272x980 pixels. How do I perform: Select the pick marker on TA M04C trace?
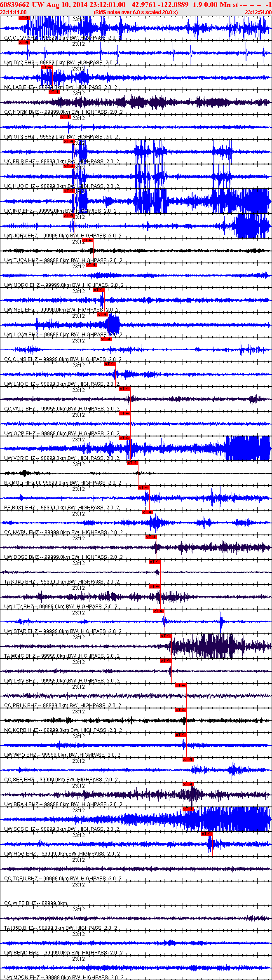165,636
